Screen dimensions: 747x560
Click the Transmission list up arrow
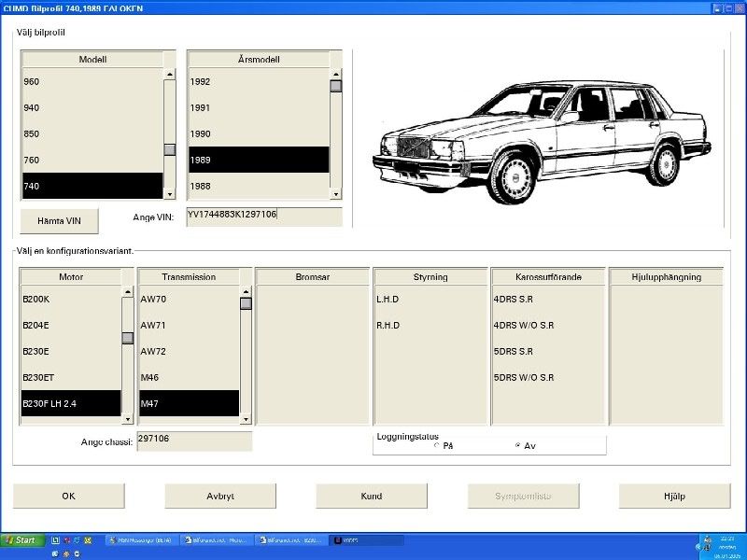(x=246, y=290)
